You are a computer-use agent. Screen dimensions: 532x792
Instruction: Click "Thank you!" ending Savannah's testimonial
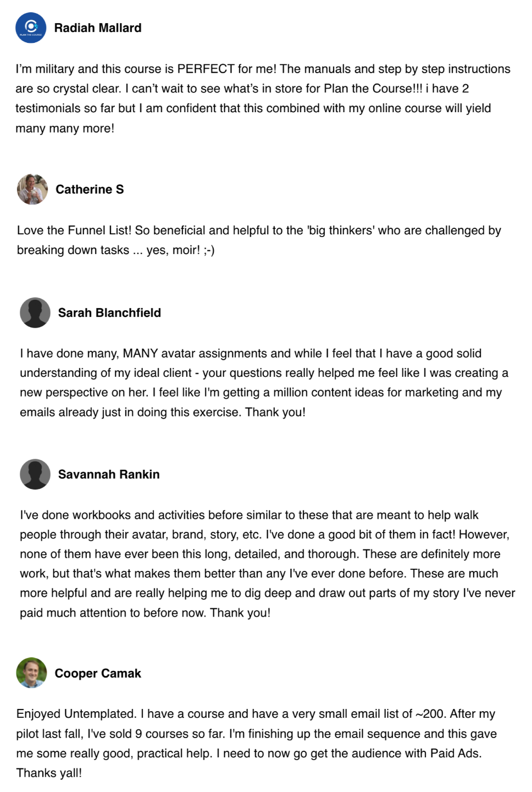[x=240, y=613]
